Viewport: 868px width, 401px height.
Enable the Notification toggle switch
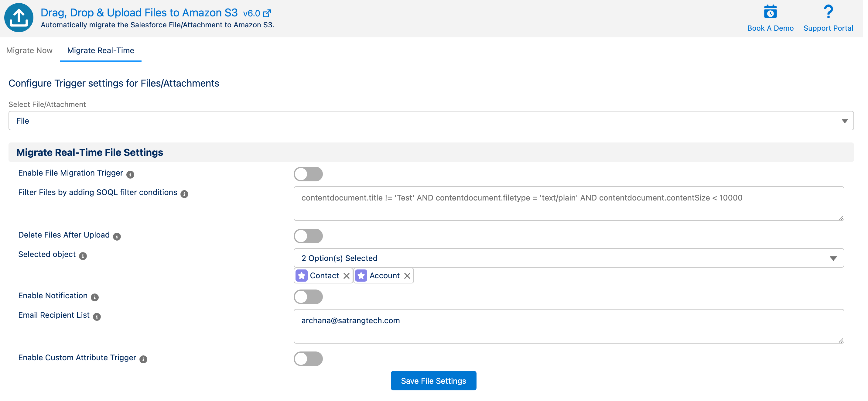(308, 296)
